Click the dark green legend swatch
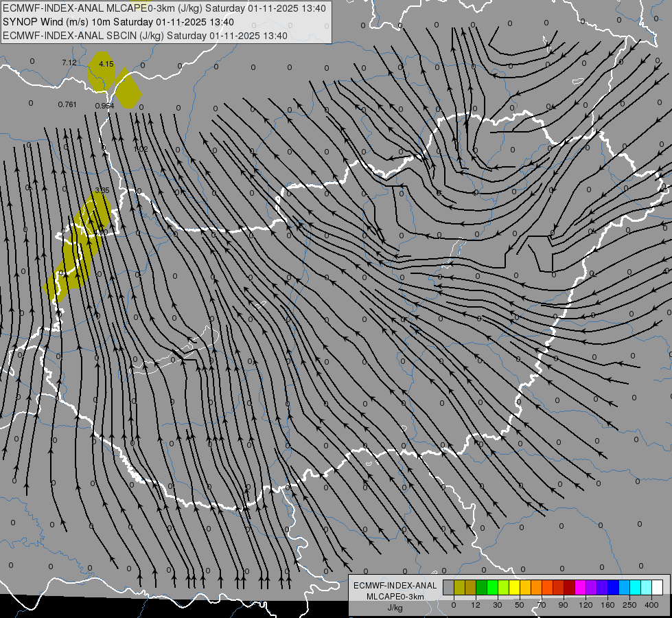Image resolution: width=672 pixels, height=618 pixels. (482, 587)
